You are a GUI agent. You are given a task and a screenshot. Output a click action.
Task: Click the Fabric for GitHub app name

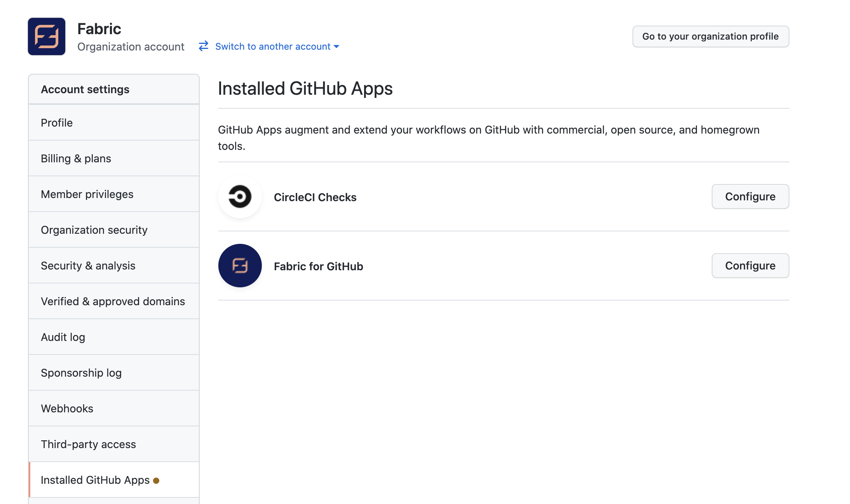[319, 266]
